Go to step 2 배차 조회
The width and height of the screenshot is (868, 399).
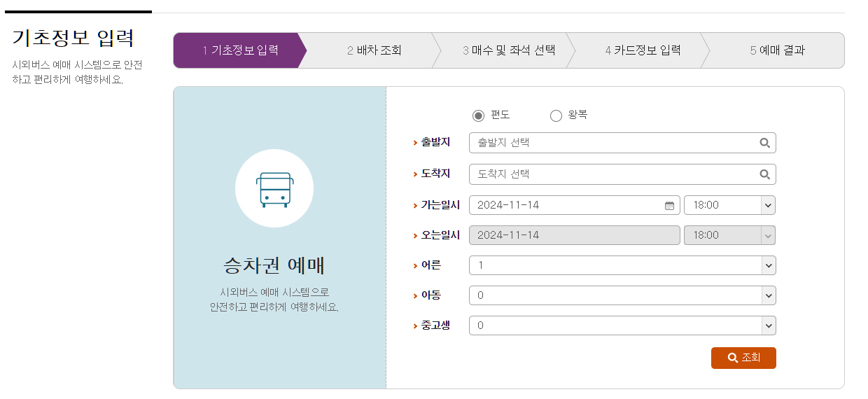pos(374,50)
